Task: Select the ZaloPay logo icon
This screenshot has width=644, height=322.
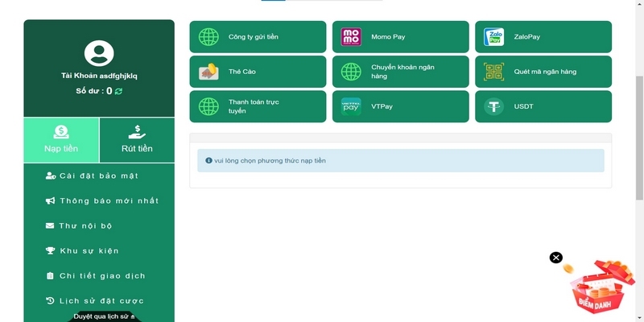Action: pos(493,37)
